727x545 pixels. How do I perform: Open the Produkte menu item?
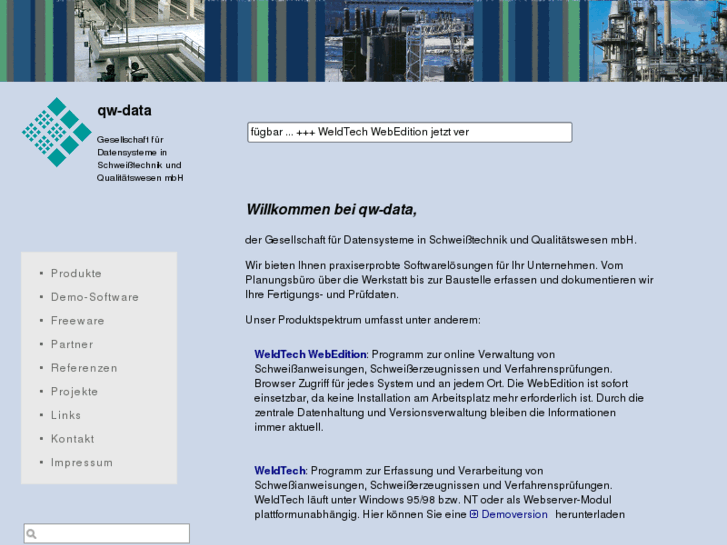click(76, 273)
